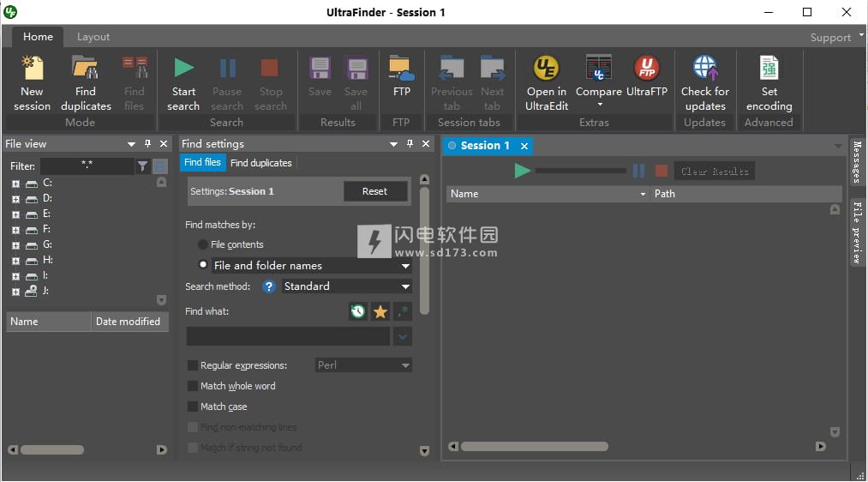Select the Session 1 tab

click(485, 145)
